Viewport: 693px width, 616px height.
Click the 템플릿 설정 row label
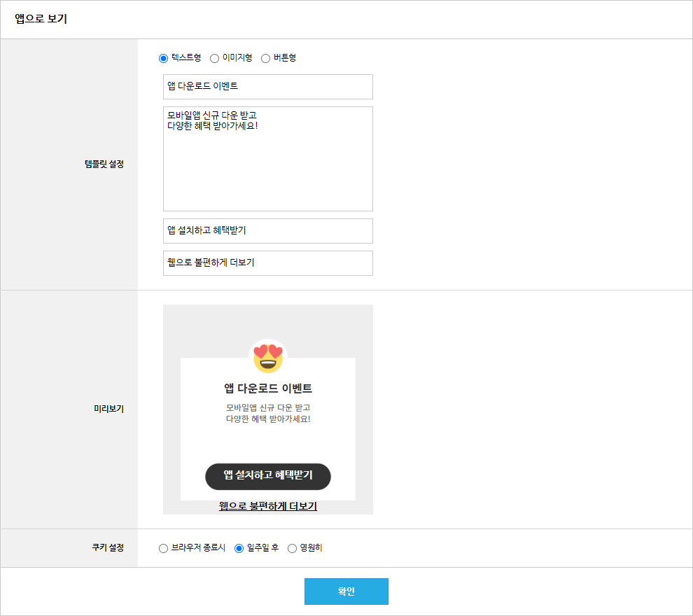[104, 164]
